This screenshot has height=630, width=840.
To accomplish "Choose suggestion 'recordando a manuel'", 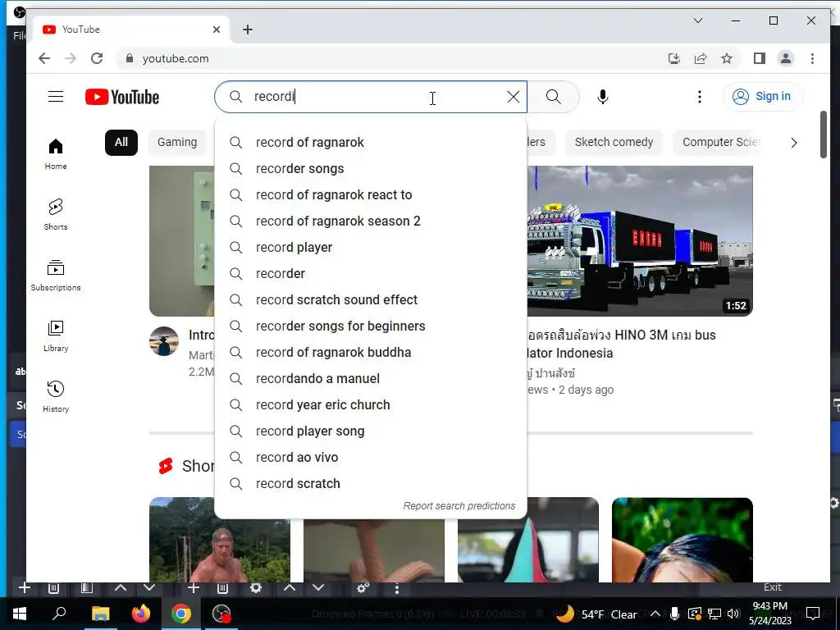I will pyautogui.click(x=371, y=378).
